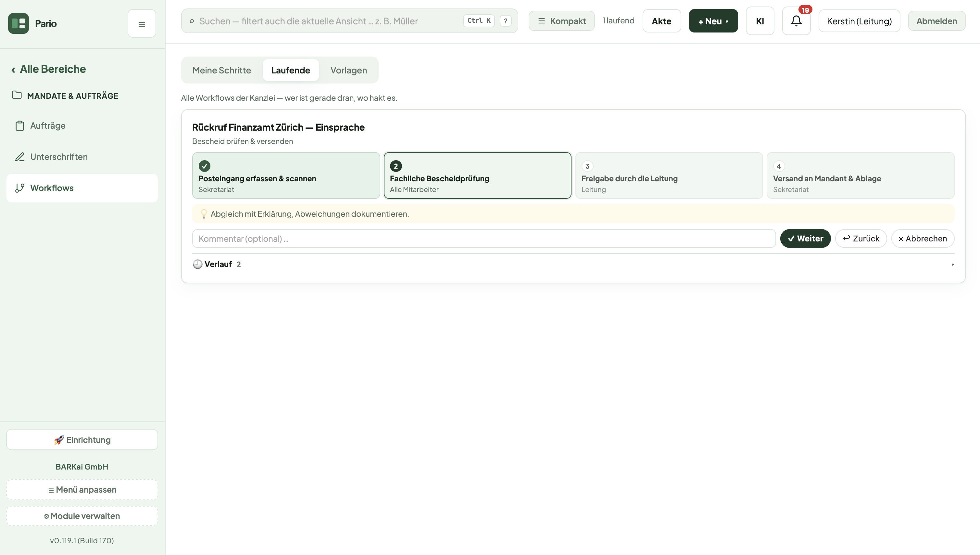Select Fachliche Bescheidprüfung step card
Screen dimensions: 980x555
(x=478, y=176)
